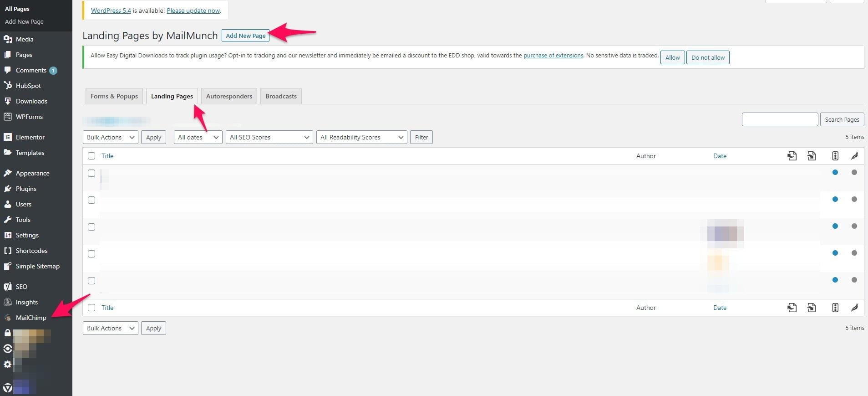Click the Plugins plug icon
868x396 pixels.
click(x=8, y=189)
